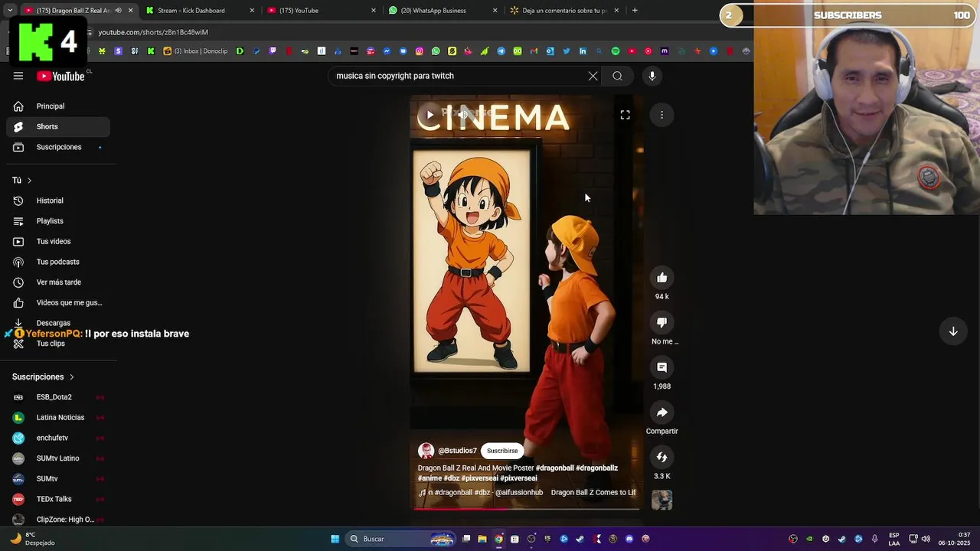This screenshot has width=980, height=551.
Task: Open Steam from the taskbar
Action: (580, 539)
